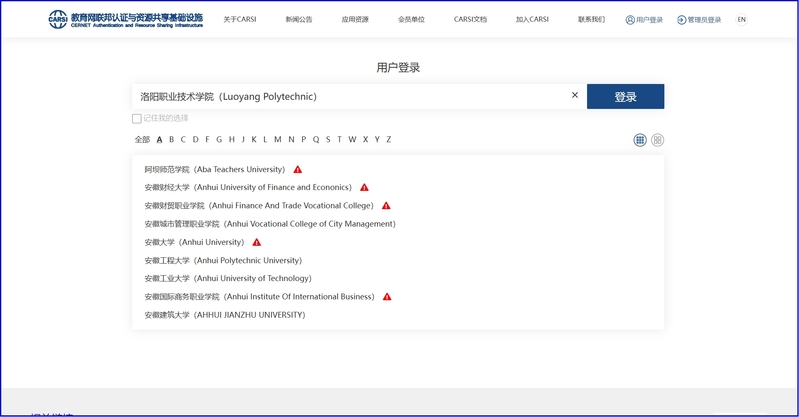Open the 关于CARSI menu
This screenshot has height=417, width=799.
239,19
